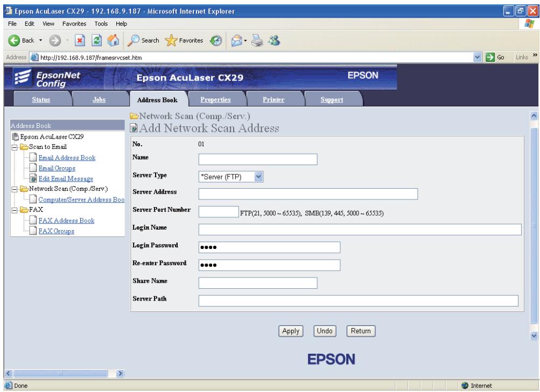Switch to the Support tab
540x392 pixels.
(332, 99)
